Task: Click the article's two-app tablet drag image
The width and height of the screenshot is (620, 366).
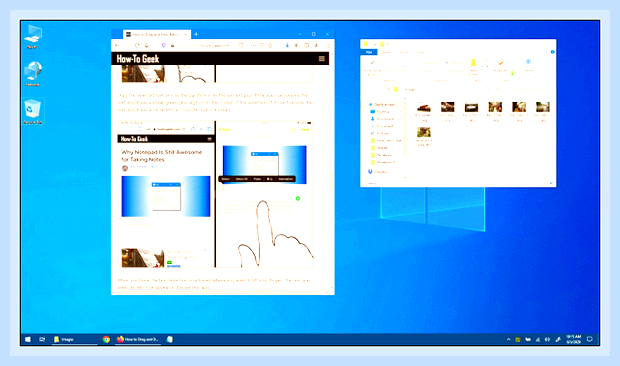Action: click(215, 194)
